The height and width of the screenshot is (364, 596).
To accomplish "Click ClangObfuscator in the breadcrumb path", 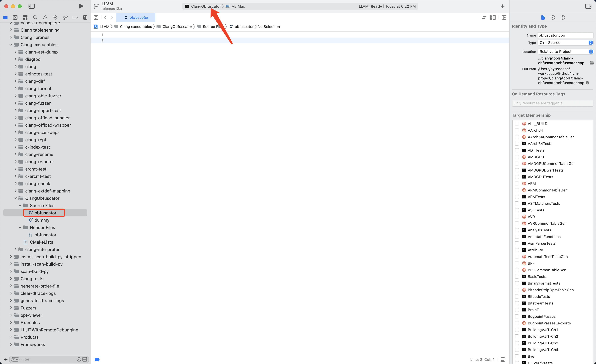I will pos(177,27).
